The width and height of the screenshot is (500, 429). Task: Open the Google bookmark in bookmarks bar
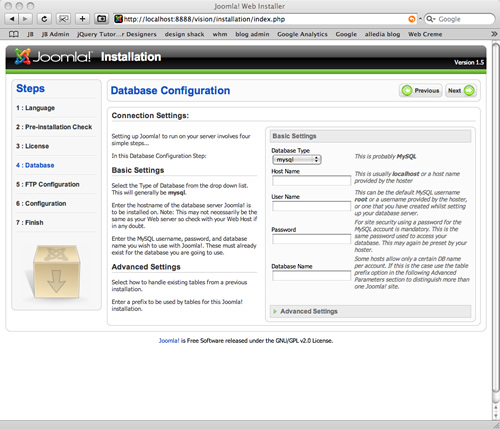click(x=346, y=34)
